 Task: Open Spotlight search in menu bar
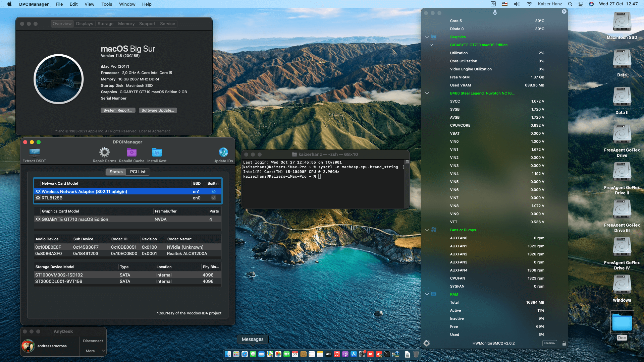tap(570, 4)
